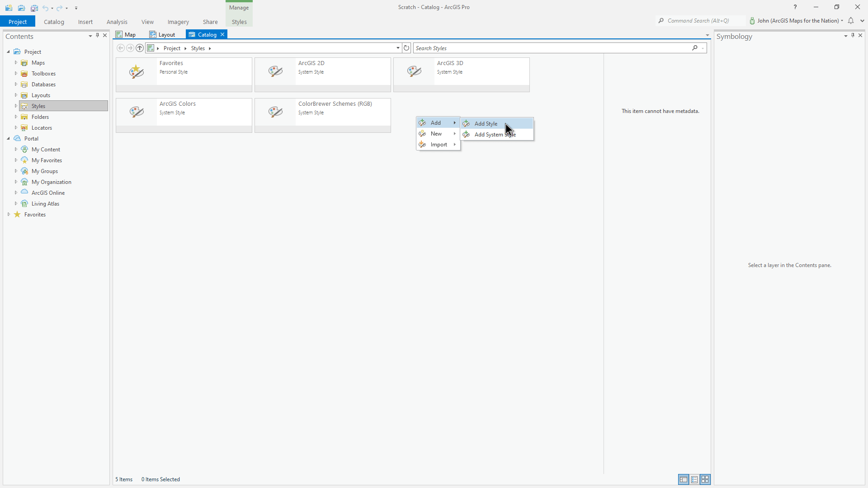Collapse the Portal tree node
Screen dimensions: 868x488
click(x=8, y=139)
